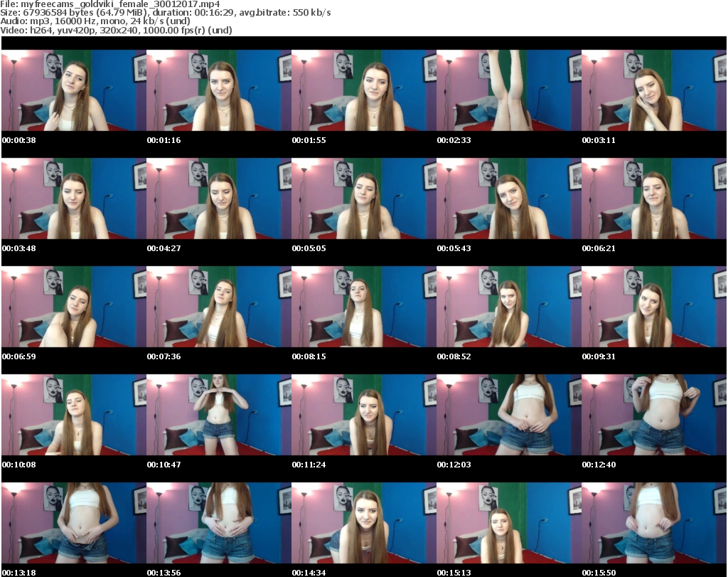Select the thumbnail frame at 00:12:40
This screenshot has height=577, width=728.
[654, 415]
